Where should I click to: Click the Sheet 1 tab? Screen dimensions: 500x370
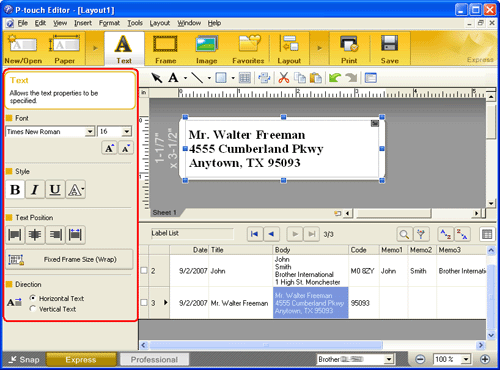click(x=164, y=212)
